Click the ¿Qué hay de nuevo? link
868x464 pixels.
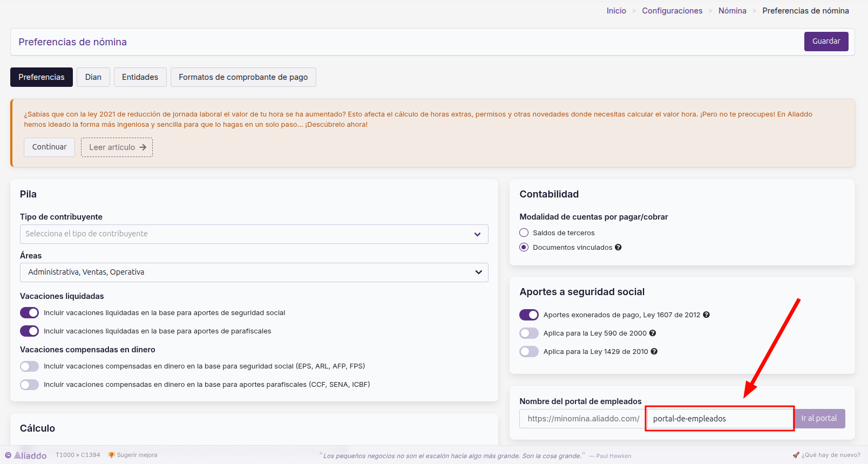click(x=831, y=455)
